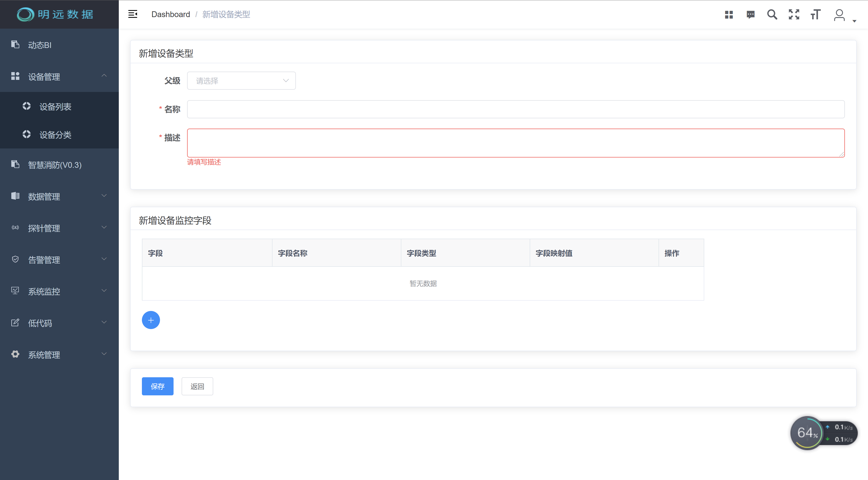Click the 数据管理 book icon
Viewport: 868px width, 480px height.
coord(15,196)
